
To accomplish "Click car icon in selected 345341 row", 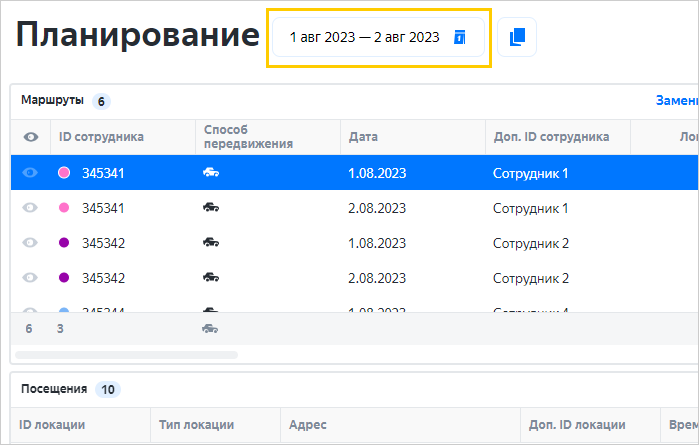I will point(211,173).
